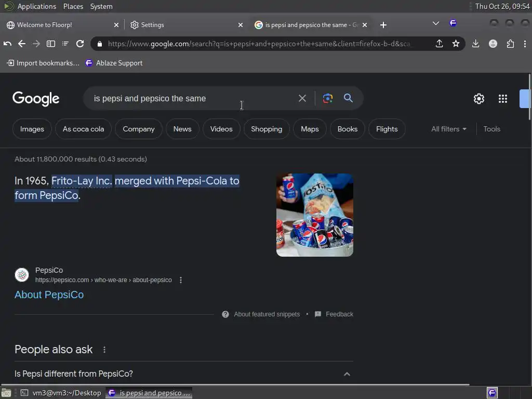Filter results by Videos

coord(221,129)
